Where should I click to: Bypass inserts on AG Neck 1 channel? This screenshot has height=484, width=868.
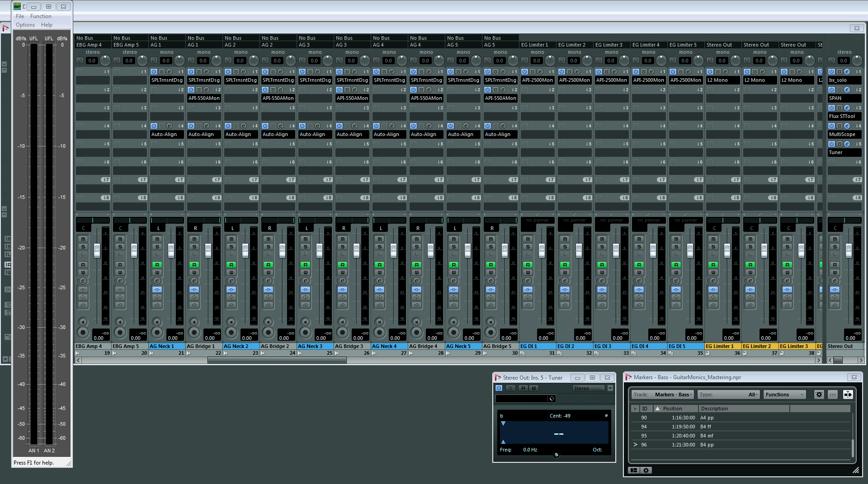[157, 290]
